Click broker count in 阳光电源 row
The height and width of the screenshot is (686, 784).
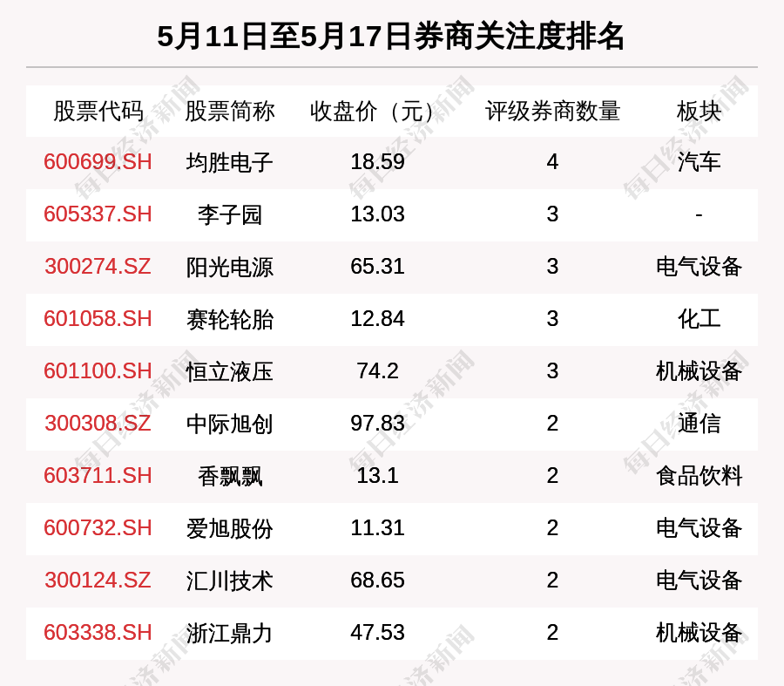pos(552,266)
